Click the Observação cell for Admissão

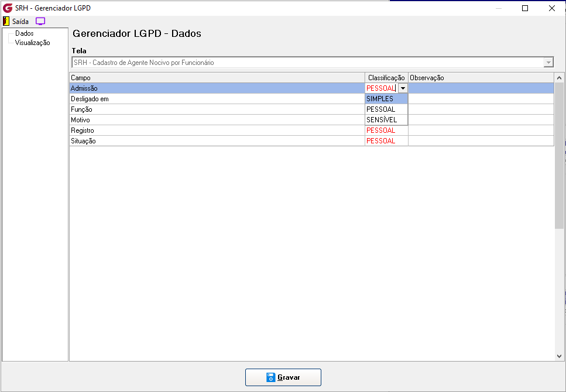(481, 88)
